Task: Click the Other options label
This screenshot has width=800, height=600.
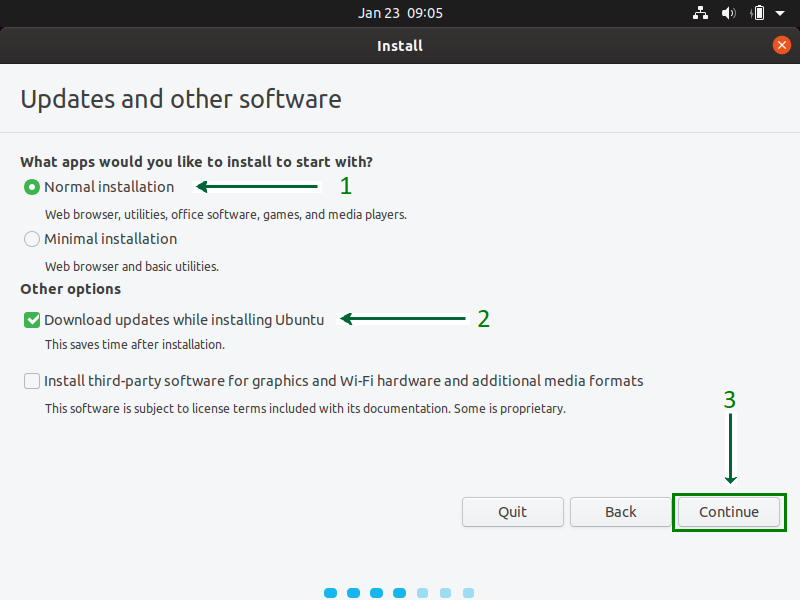Action: (x=70, y=289)
